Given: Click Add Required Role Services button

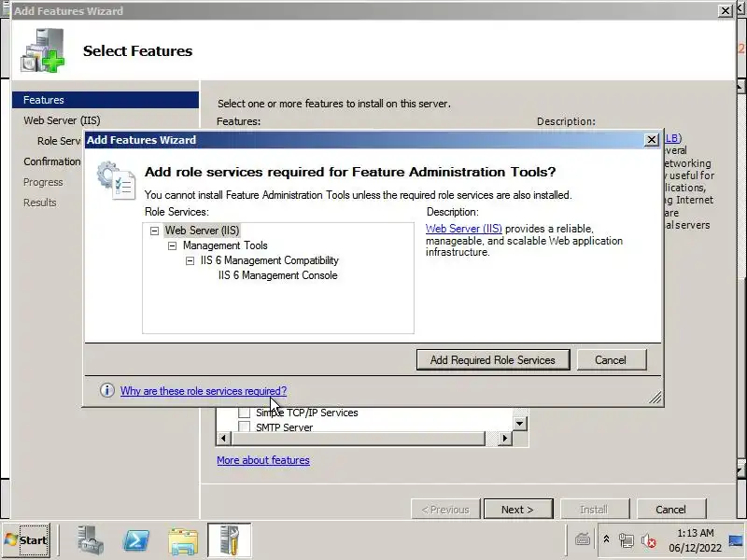Looking at the screenshot, I should (x=493, y=360).
